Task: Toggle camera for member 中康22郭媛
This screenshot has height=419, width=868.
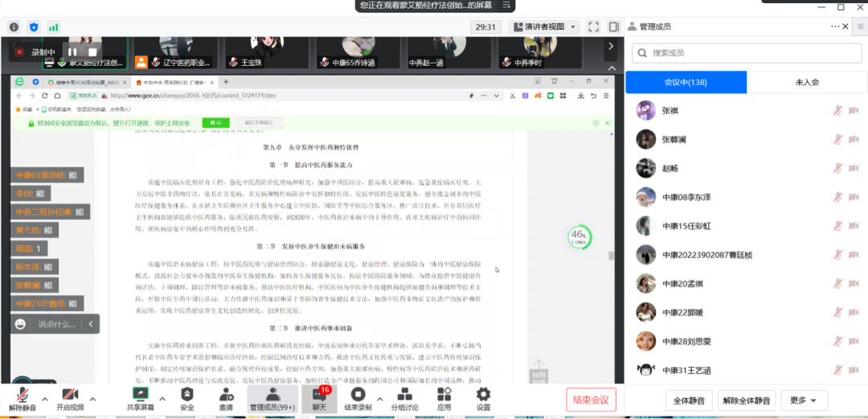Action: (x=853, y=312)
